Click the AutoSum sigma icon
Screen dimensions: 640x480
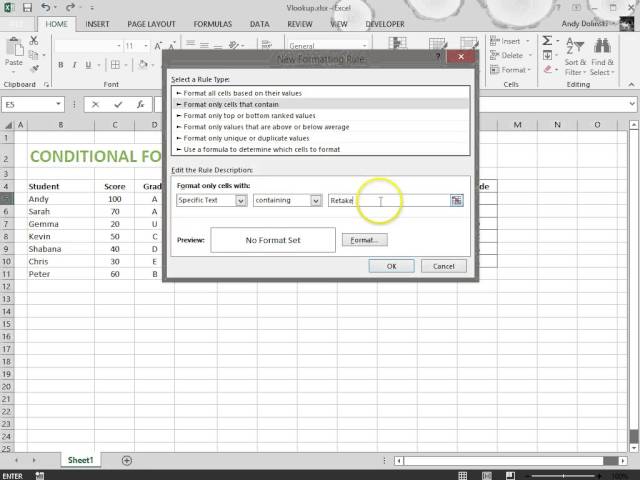pos(547,40)
